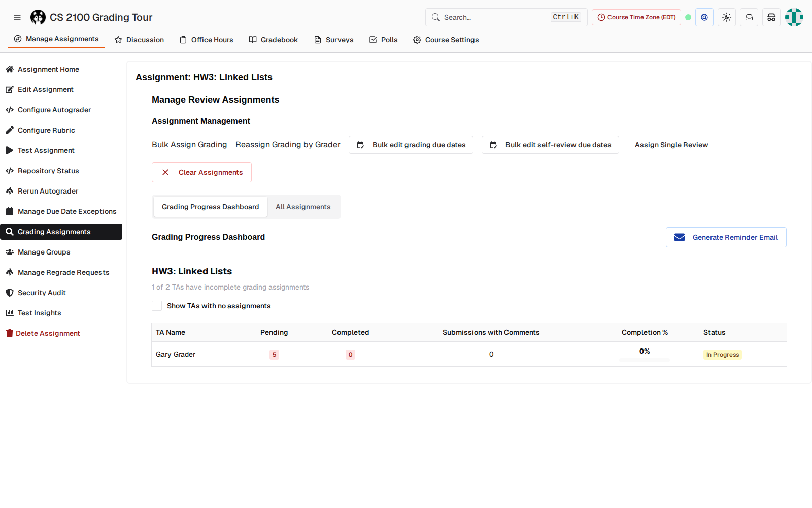Open the Gradebook tab
This screenshot has width=812, height=508.
coord(273,40)
